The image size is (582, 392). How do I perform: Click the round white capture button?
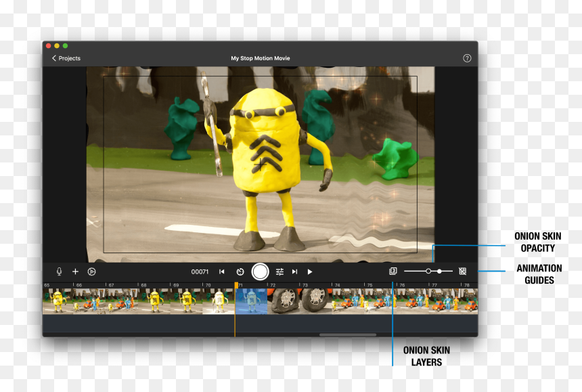(x=260, y=271)
